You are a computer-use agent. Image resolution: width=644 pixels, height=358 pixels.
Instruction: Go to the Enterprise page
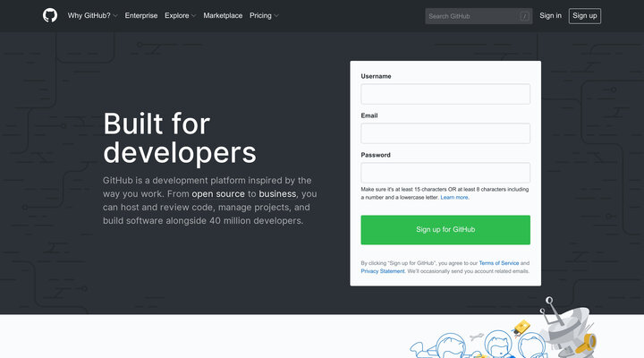point(141,15)
